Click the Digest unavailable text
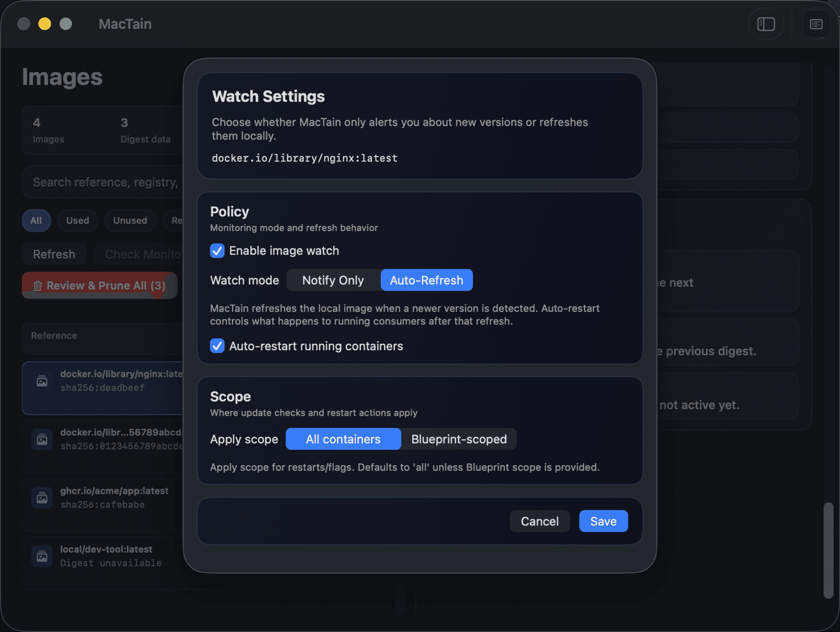 (111, 563)
